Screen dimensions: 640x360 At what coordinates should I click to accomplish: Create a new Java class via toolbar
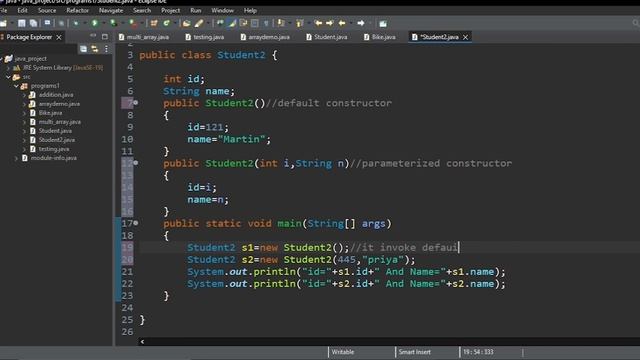point(166,23)
